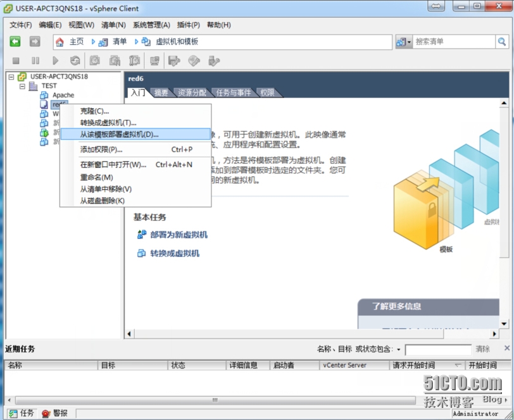Click the 部署为新虚拟机 link
Image resolution: width=514 pixels, height=420 pixels.
click(x=179, y=235)
